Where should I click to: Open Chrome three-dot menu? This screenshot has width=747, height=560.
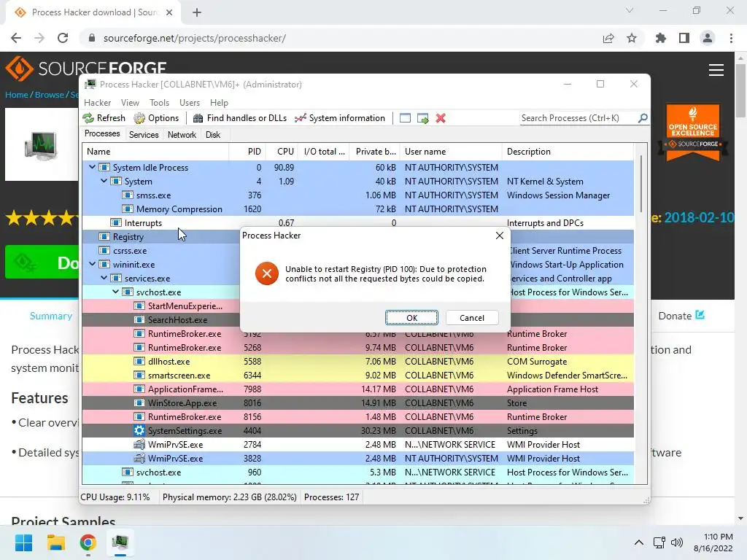[x=731, y=38]
